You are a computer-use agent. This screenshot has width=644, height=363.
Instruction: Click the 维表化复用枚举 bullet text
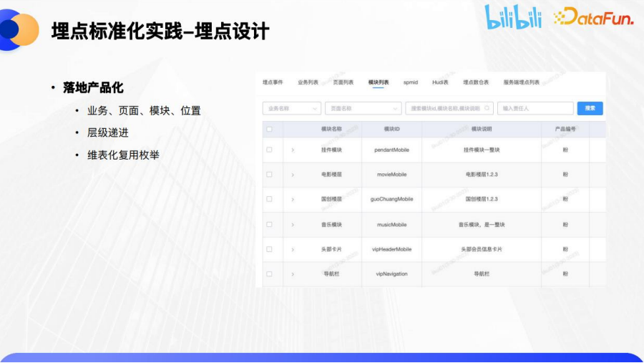(x=123, y=155)
